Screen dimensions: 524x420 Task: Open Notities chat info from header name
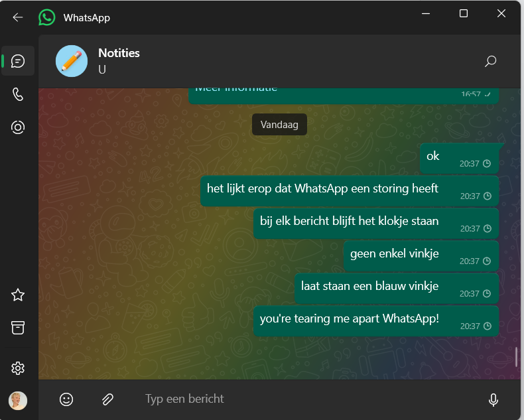[x=119, y=53]
